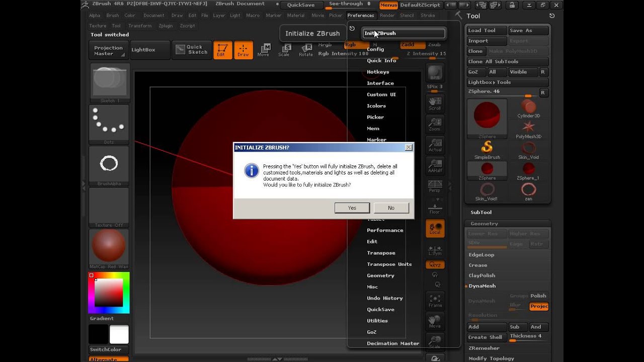The height and width of the screenshot is (362, 644).
Task: Expand the Undo History preferences section
Action: (x=385, y=298)
